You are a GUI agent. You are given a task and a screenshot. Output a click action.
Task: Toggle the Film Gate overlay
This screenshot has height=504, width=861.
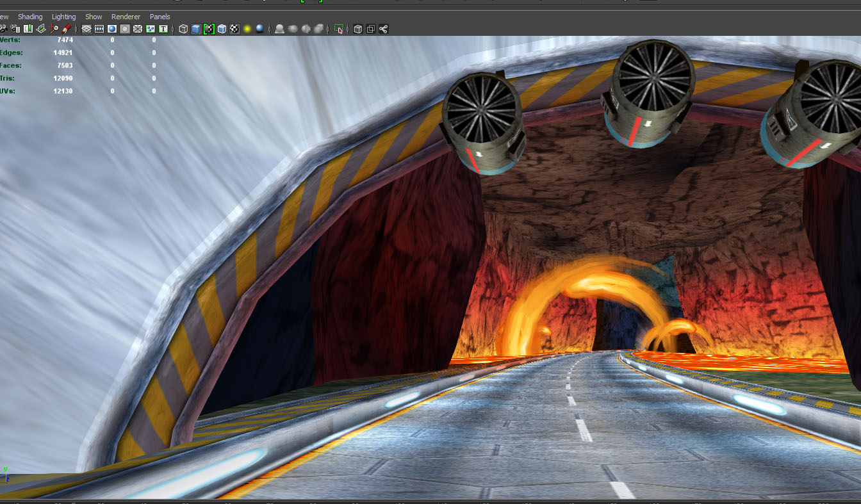point(99,29)
